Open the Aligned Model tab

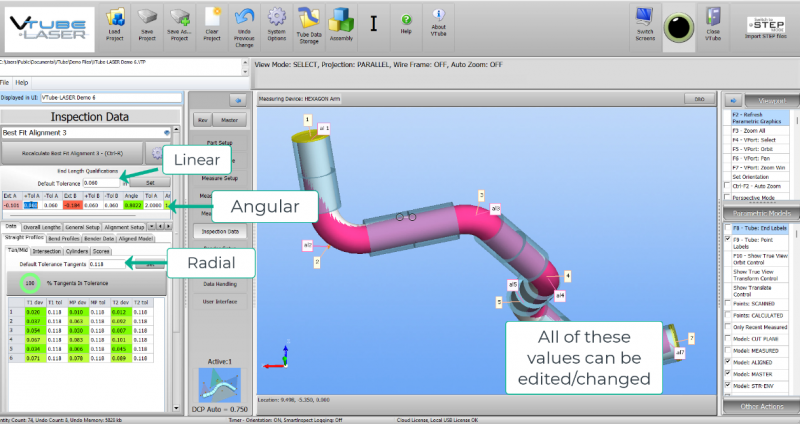136,239
